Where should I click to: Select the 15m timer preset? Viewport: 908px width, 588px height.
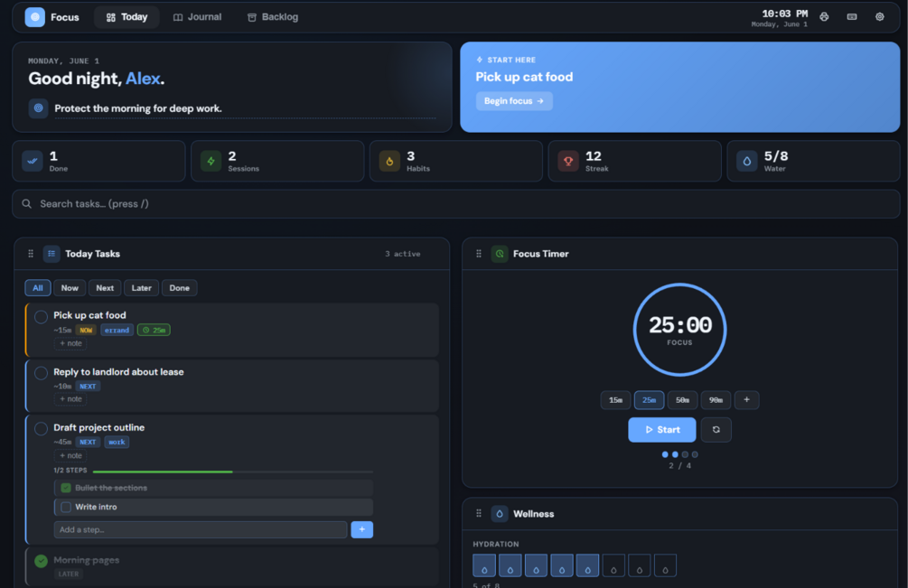(615, 400)
